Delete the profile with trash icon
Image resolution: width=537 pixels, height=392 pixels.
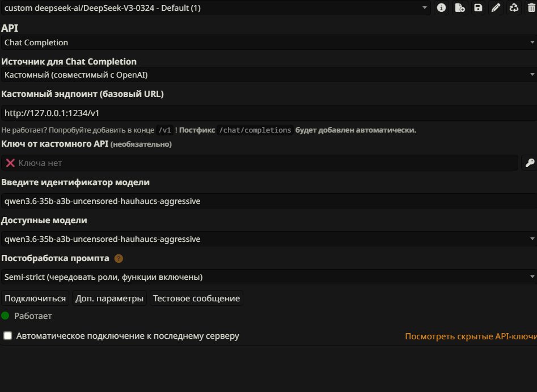coord(531,7)
